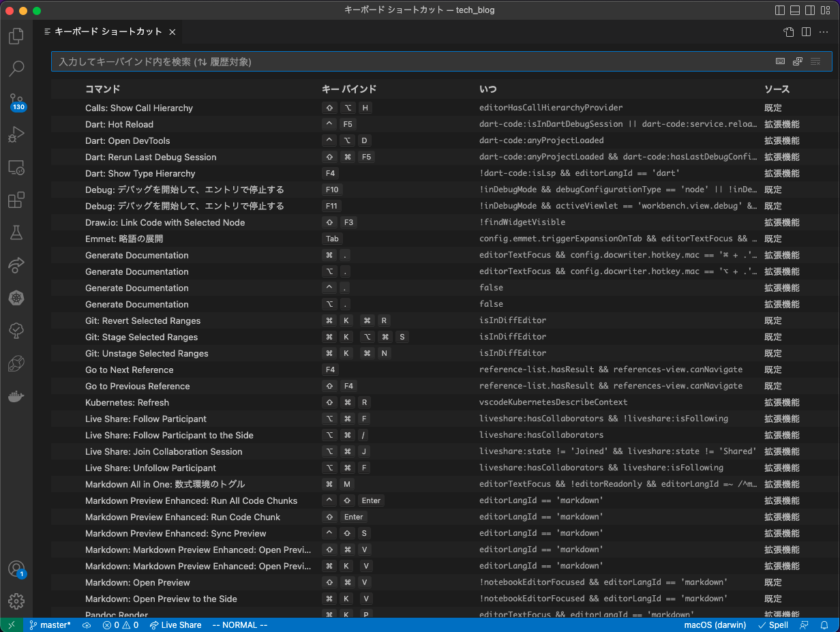Viewport: 840px width, 632px height.
Task: Open the master* branch picker
Action: [x=50, y=625]
